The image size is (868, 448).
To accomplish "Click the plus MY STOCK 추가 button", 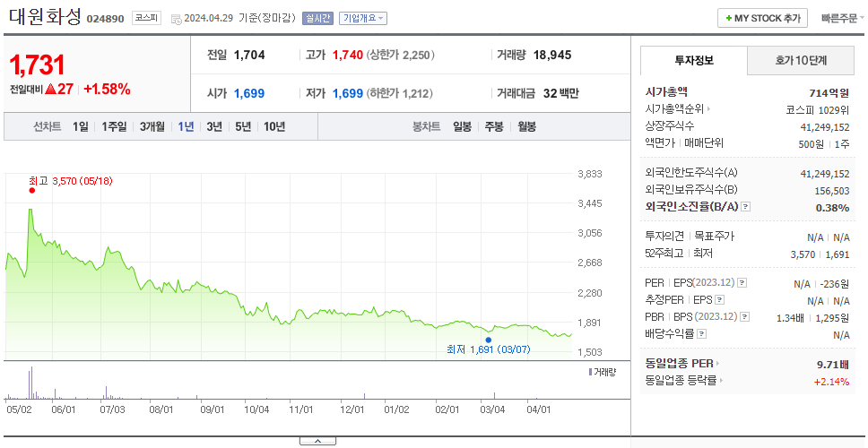I will [x=762, y=18].
